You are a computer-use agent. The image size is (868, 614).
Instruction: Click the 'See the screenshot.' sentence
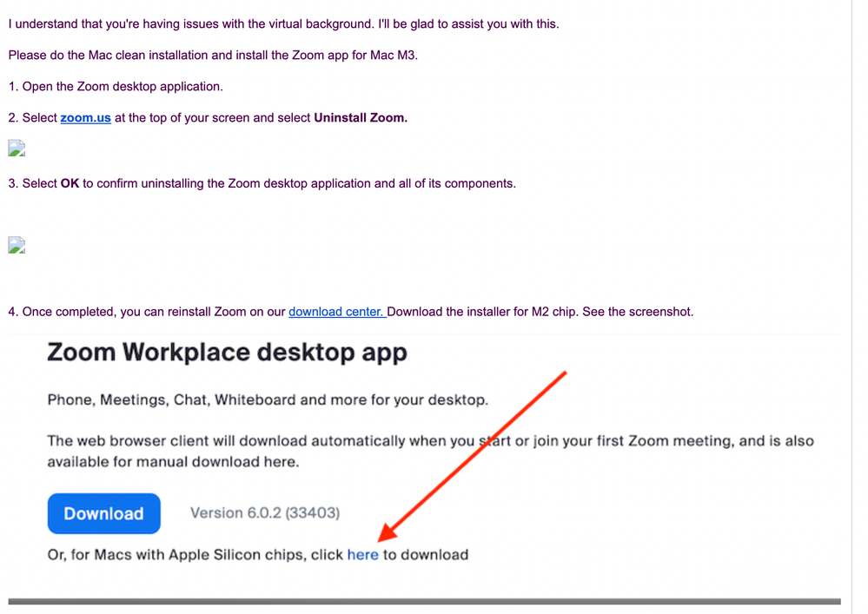[638, 312]
